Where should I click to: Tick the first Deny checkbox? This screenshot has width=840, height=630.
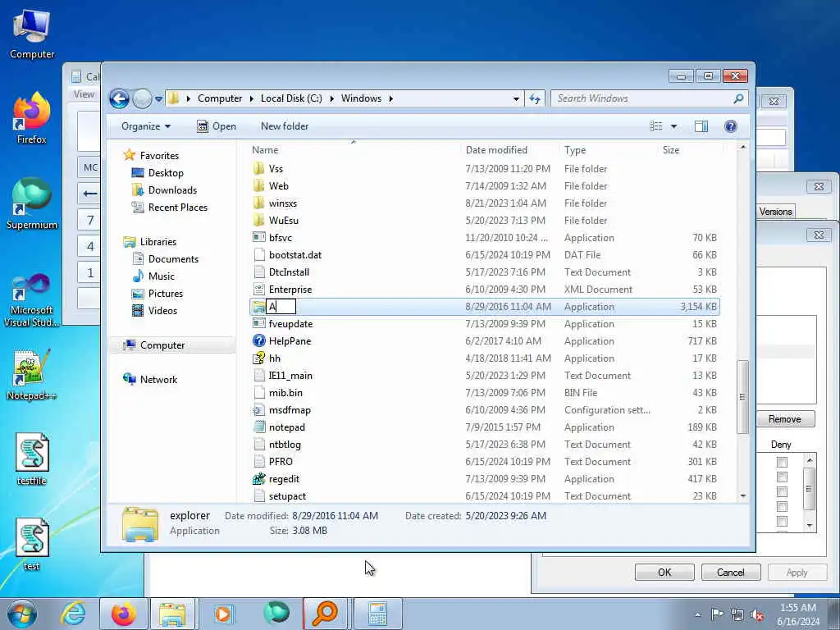coord(782,462)
